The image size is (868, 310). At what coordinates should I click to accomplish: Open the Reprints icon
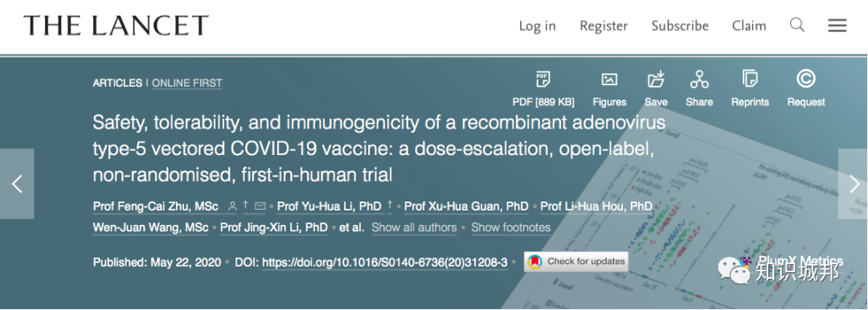click(750, 80)
